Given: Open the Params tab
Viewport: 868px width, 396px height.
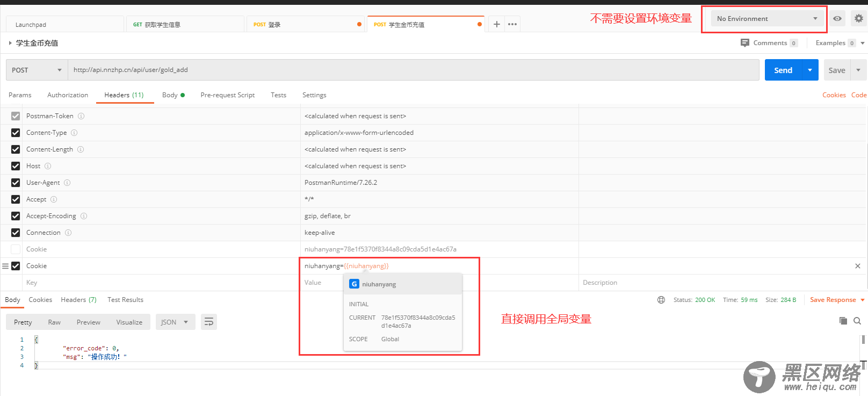Looking at the screenshot, I should [20, 95].
